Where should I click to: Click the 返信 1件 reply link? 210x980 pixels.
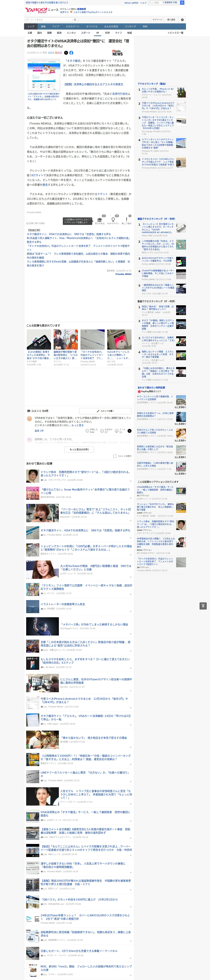[39, 431]
